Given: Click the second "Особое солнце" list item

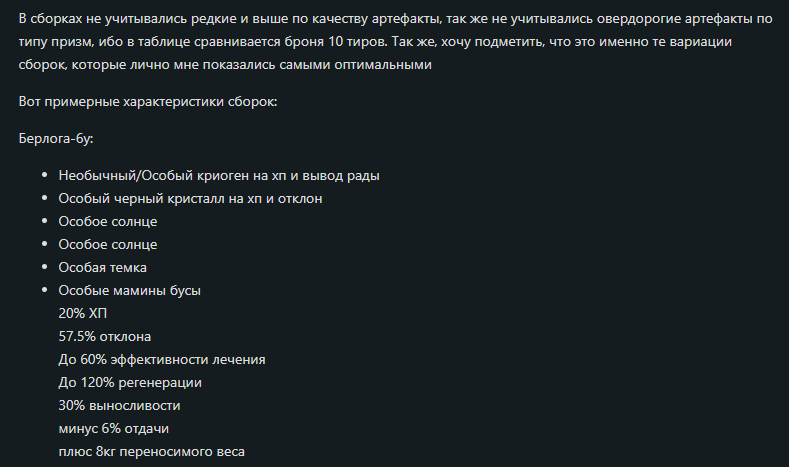Looking at the screenshot, I should pos(108,245).
